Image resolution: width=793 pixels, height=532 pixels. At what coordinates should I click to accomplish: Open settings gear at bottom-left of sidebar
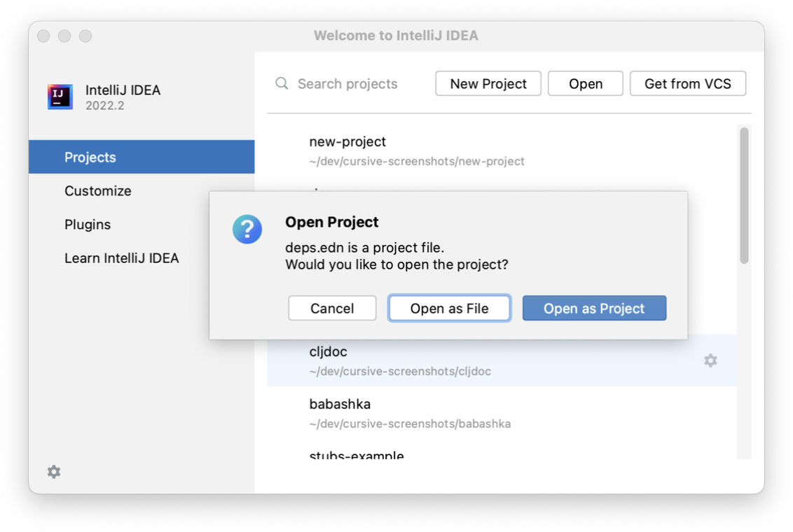tap(54, 472)
